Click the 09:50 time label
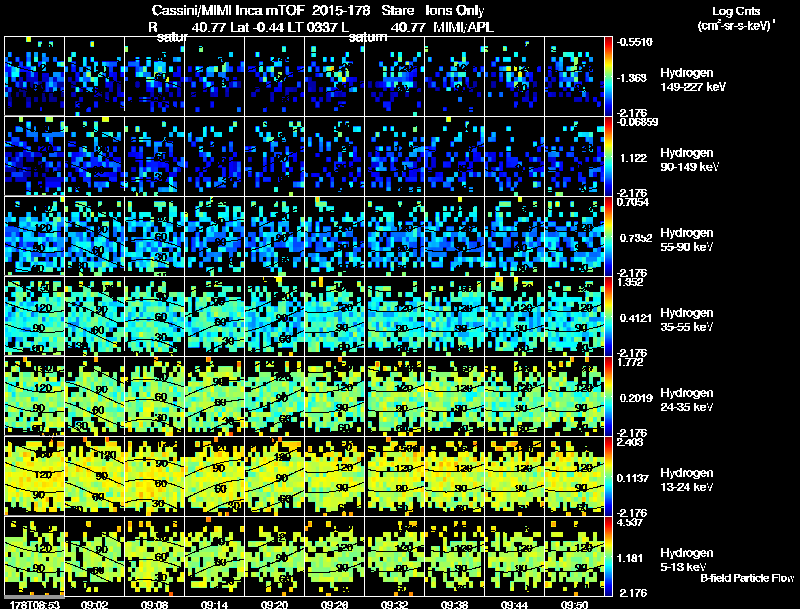 [574, 604]
